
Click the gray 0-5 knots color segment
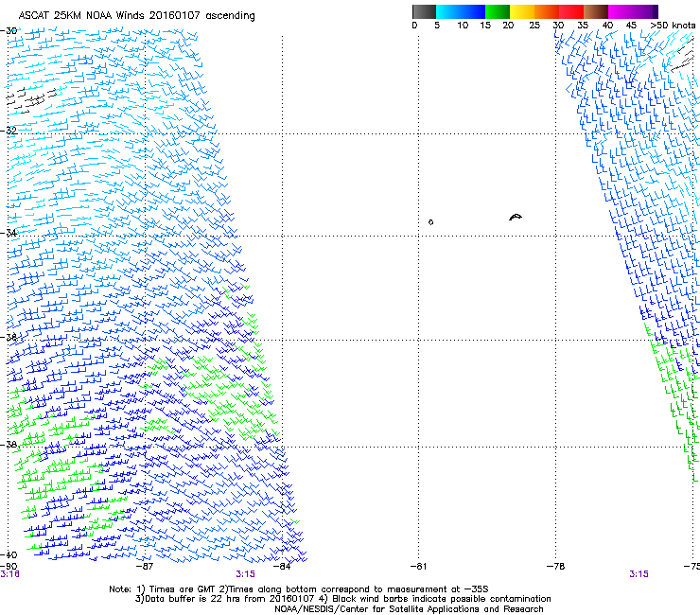click(424, 11)
